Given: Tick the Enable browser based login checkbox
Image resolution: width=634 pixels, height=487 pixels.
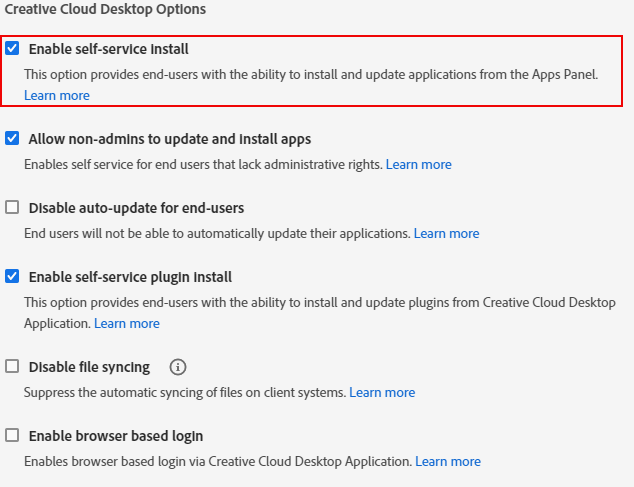Looking at the screenshot, I should (x=12, y=436).
